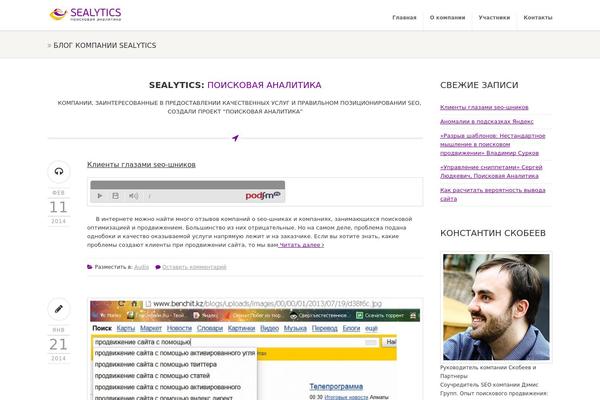Click the ЯНВ 21 2014 post date

click(x=59, y=344)
